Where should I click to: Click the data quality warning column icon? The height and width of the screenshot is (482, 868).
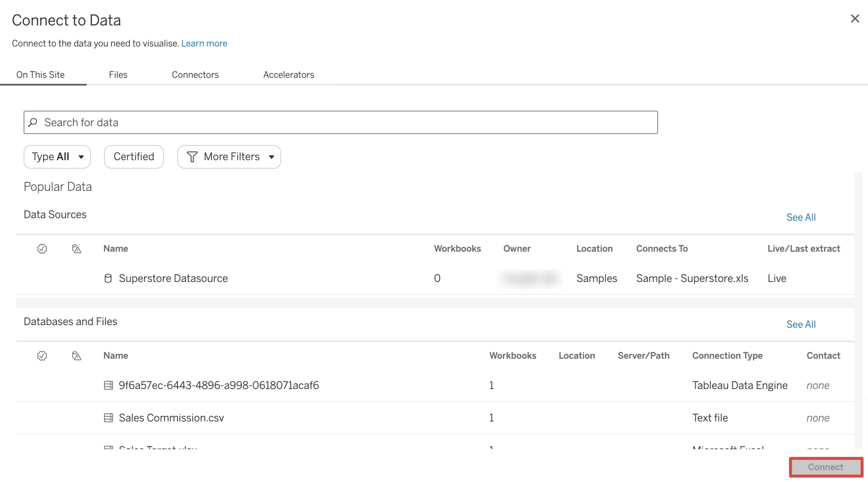pyautogui.click(x=77, y=249)
